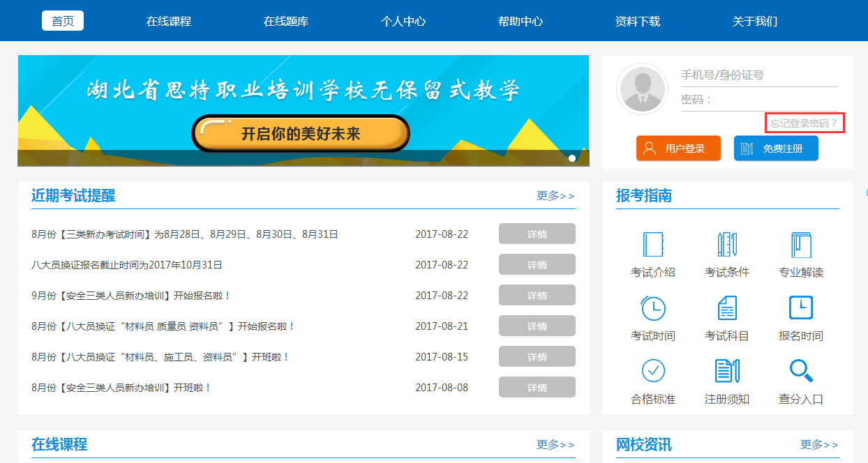Open the 考试介绍 notebook icon

(x=653, y=245)
